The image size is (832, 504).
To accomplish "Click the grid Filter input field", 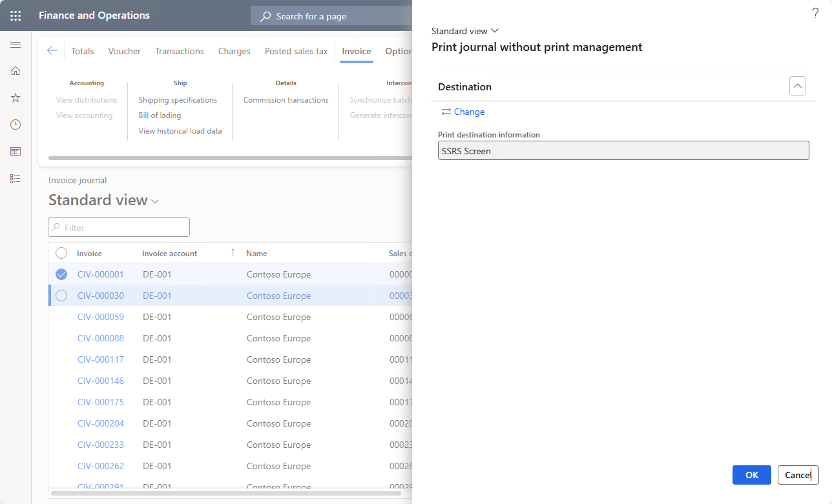I will coord(119,227).
